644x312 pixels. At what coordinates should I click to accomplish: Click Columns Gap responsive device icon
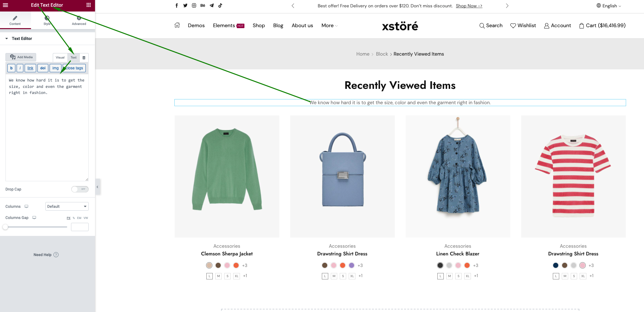[34, 218]
